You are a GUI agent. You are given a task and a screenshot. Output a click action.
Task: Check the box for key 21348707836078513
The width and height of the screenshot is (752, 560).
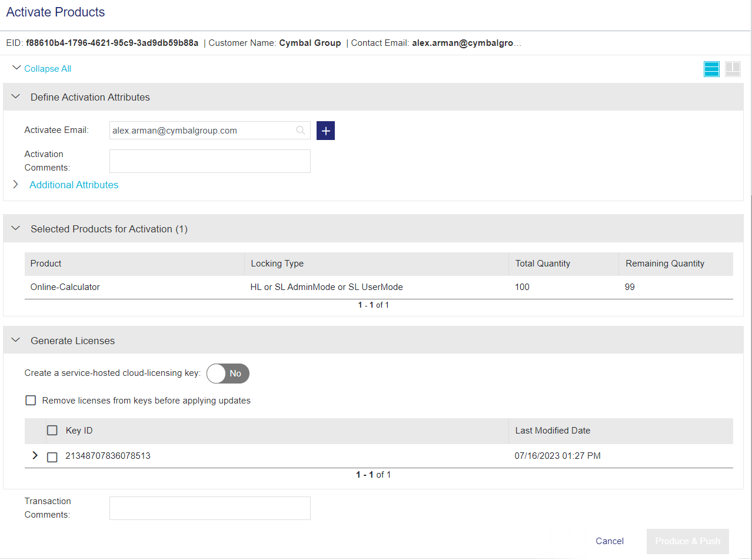[52, 456]
